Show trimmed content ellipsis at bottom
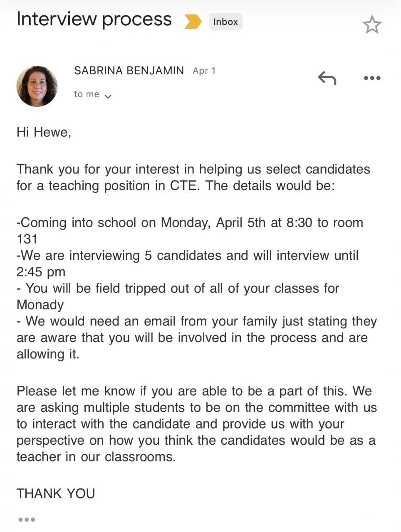Screen dimensions: 401x532 27,520
